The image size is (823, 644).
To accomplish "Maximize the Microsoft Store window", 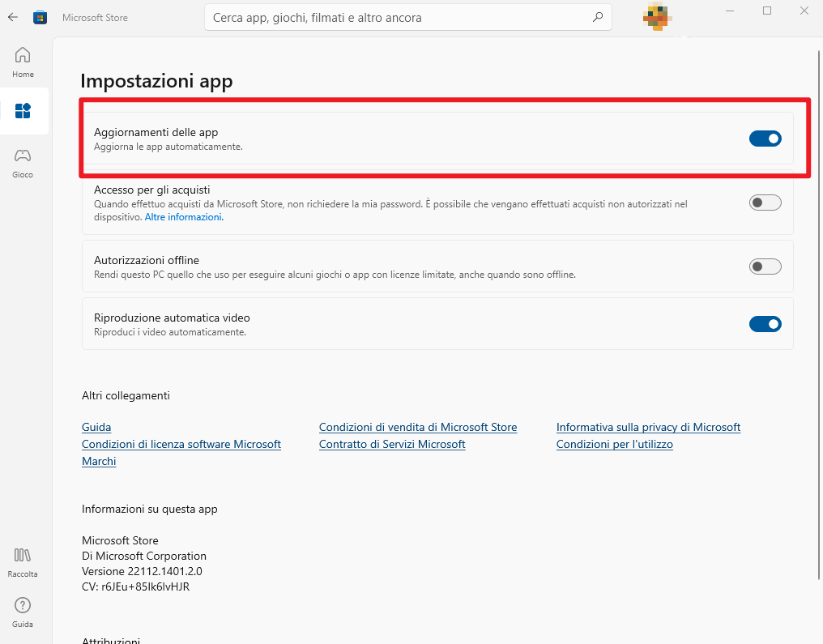I will point(767,11).
